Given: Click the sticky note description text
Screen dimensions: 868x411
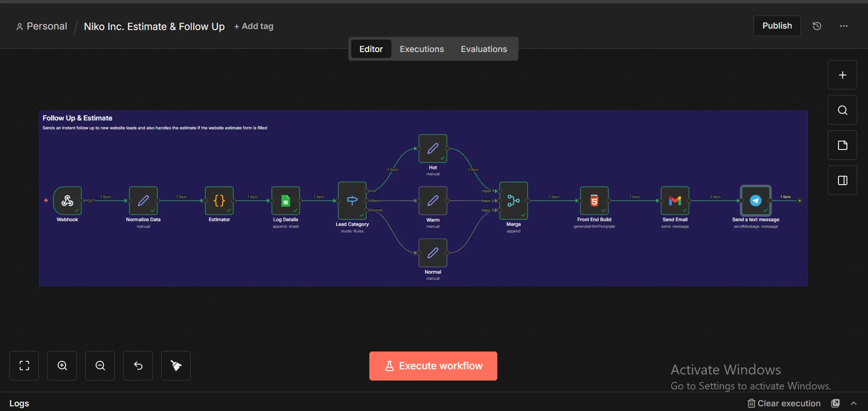Looking at the screenshot, I should coord(155,128).
